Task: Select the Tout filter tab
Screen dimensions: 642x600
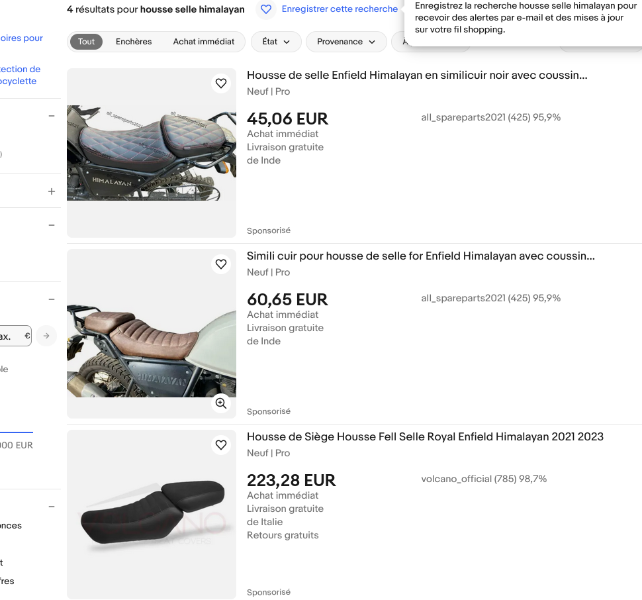Action: tap(86, 42)
